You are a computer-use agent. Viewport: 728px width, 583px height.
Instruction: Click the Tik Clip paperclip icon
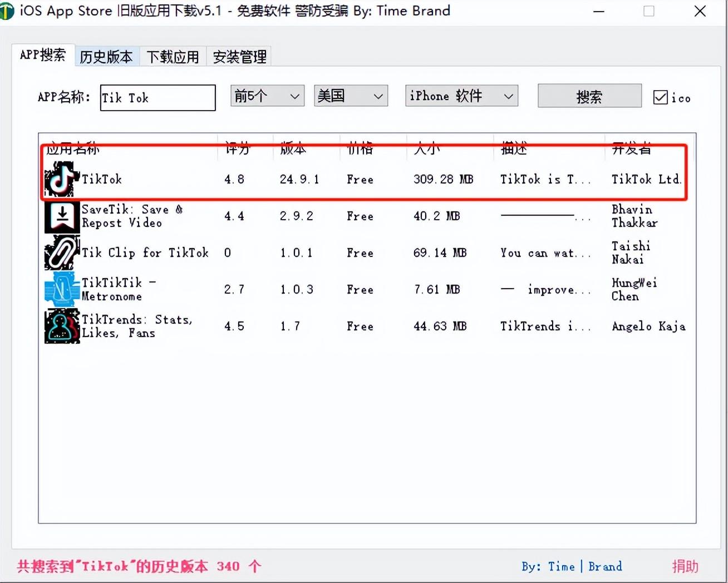pyautogui.click(x=62, y=253)
